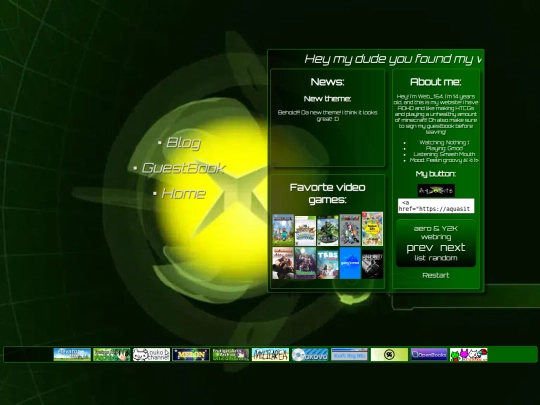Click the Team Fortress 2 game cover
Viewport: 540px width, 405px height.
pos(283,263)
